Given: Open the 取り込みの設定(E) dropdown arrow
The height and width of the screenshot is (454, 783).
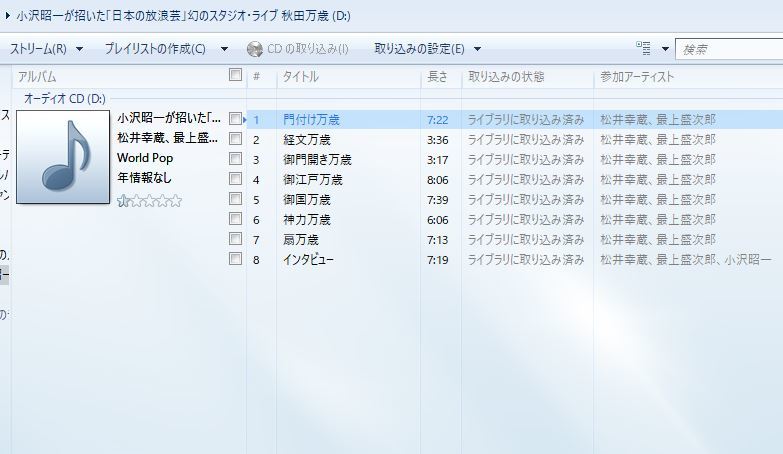Looking at the screenshot, I should tap(477, 49).
